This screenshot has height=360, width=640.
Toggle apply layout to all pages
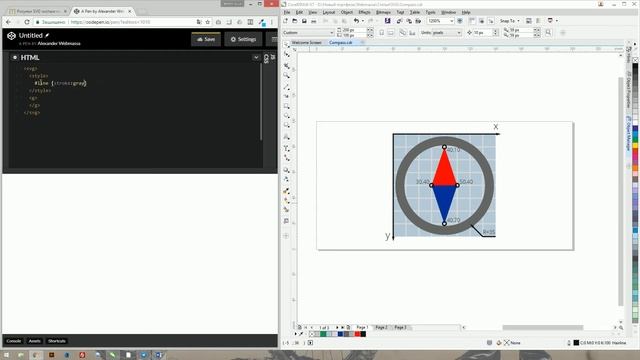[403, 33]
